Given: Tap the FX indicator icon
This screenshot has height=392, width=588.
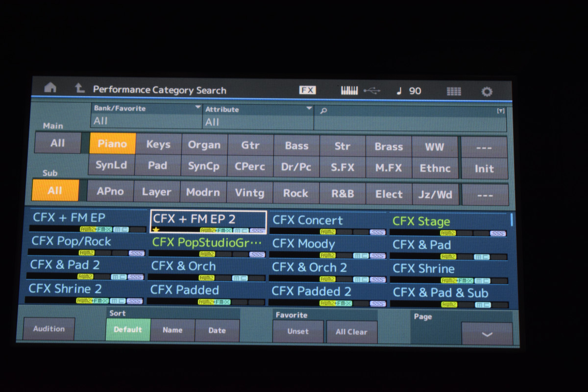Looking at the screenshot, I should (x=308, y=90).
